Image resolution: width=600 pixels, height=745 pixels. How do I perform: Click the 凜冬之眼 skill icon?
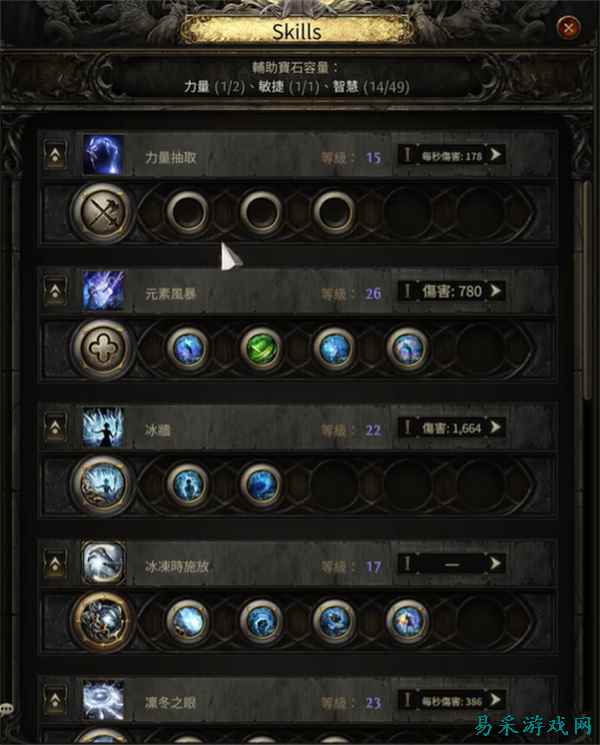(104, 700)
